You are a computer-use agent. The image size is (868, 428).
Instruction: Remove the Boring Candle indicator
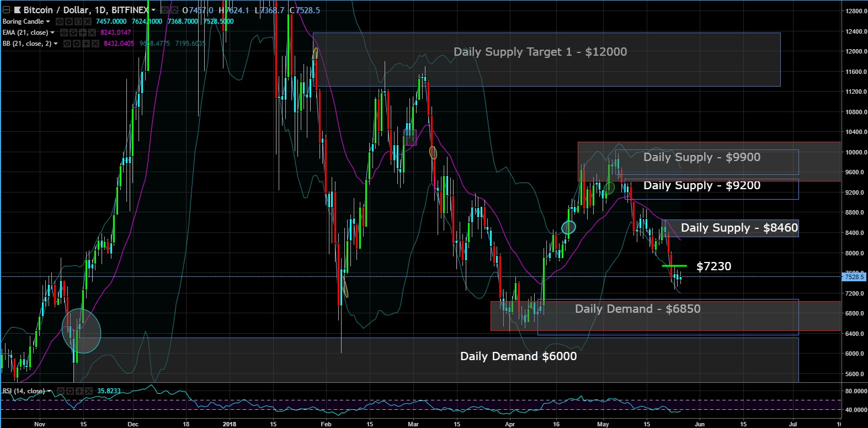click(87, 22)
